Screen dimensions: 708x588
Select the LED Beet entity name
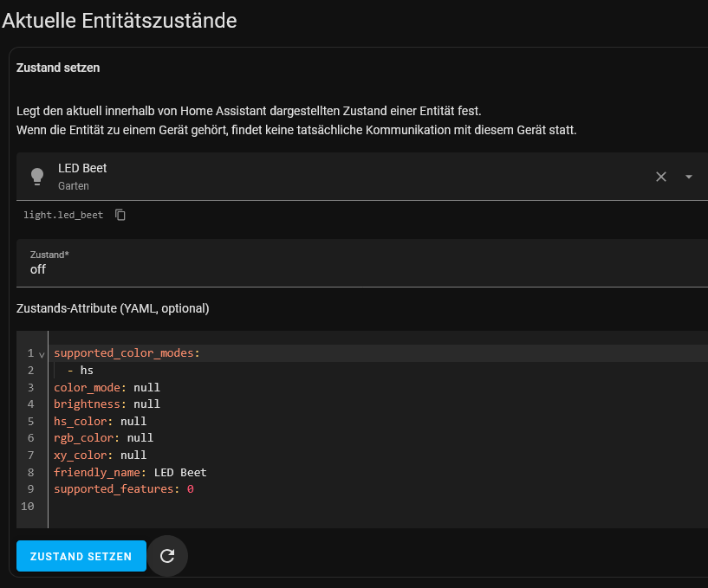point(82,168)
